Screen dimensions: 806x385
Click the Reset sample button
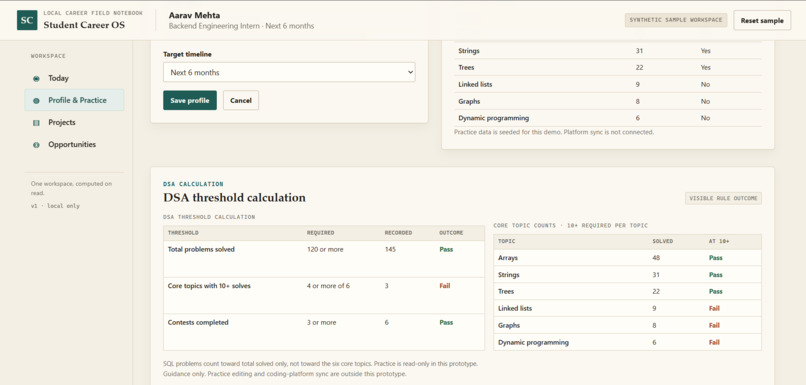pos(762,21)
